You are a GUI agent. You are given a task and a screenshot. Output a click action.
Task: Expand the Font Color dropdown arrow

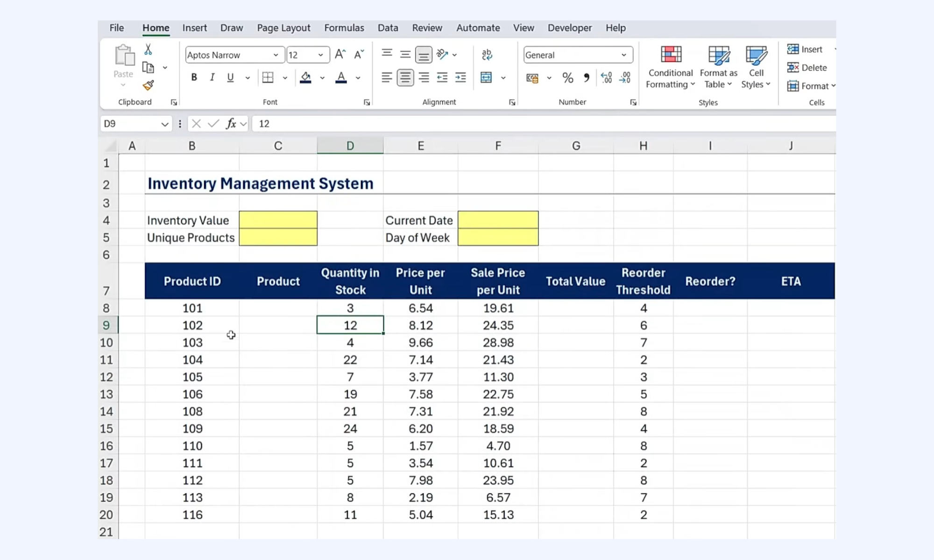click(358, 78)
